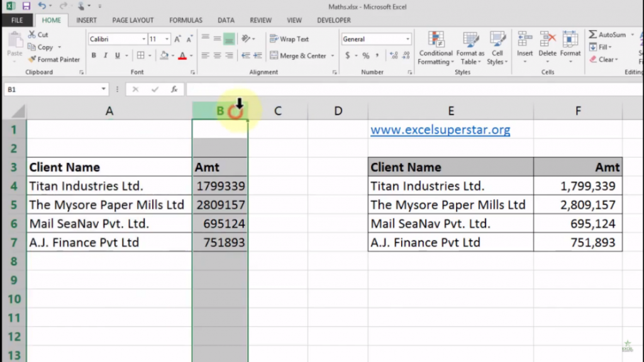644x362 pixels.
Task: Center text horizontally
Action: click(217, 55)
